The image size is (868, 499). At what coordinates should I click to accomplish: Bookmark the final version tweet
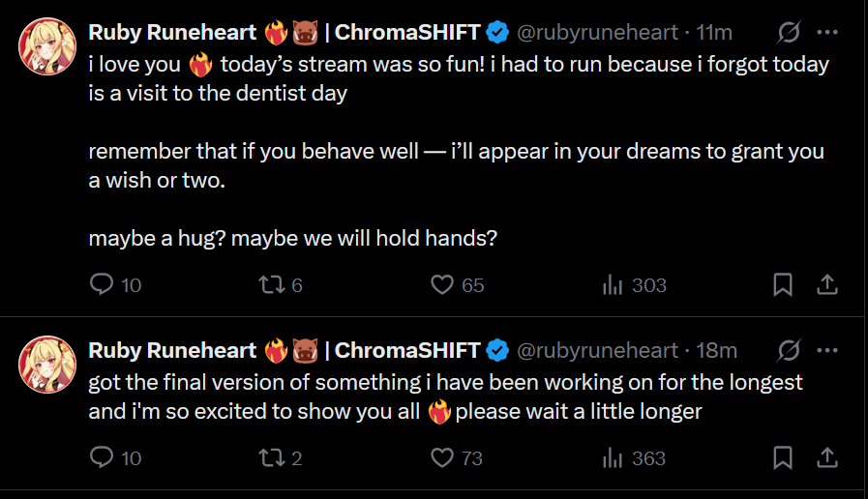[783, 458]
